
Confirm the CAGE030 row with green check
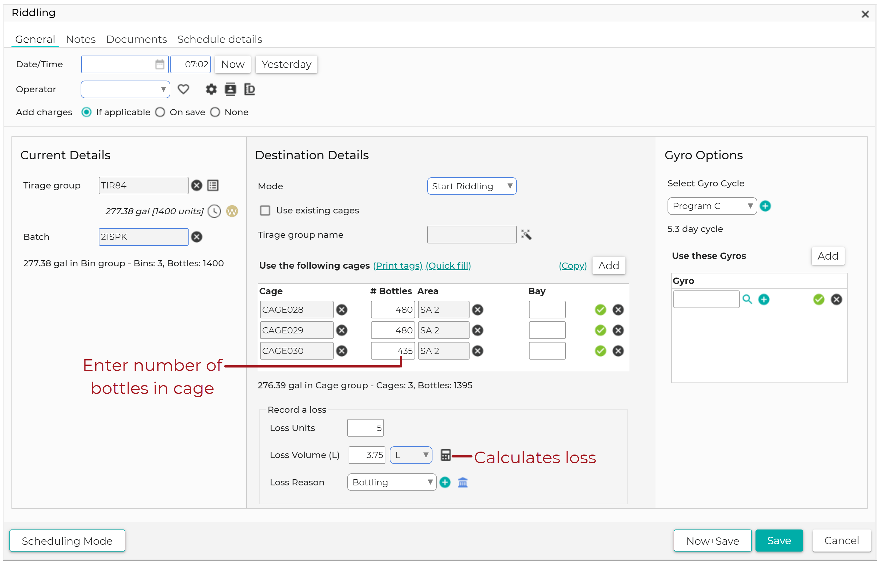(x=600, y=351)
